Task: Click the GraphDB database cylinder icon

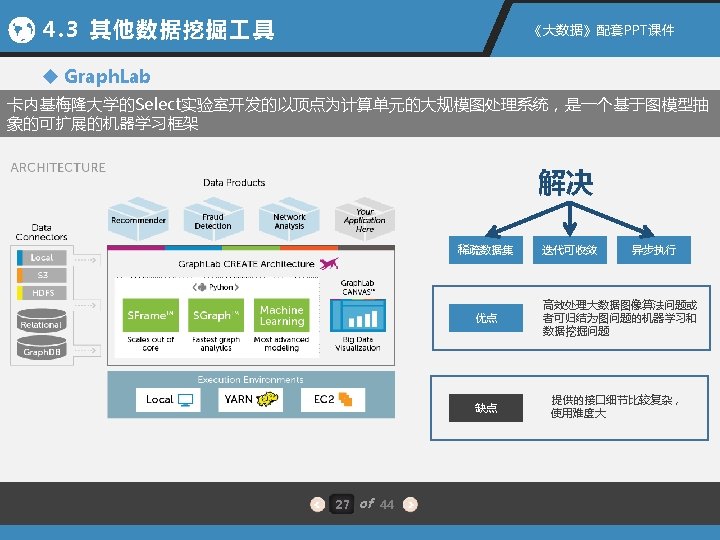Action: point(41,348)
